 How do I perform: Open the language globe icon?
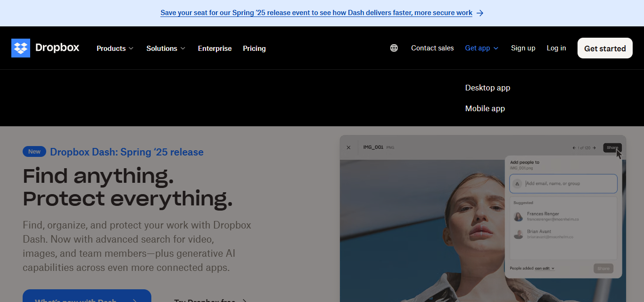[394, 48]
